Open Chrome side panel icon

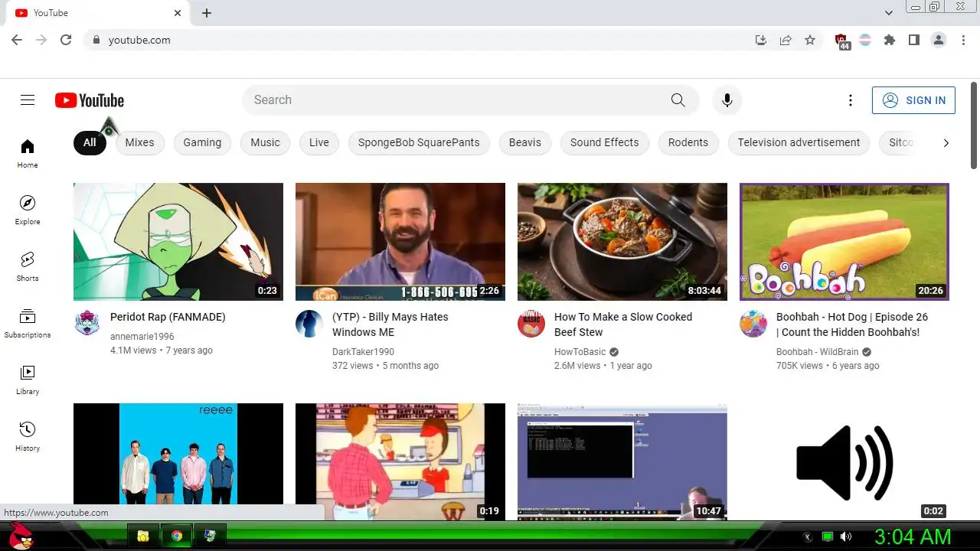pos(914,40)
